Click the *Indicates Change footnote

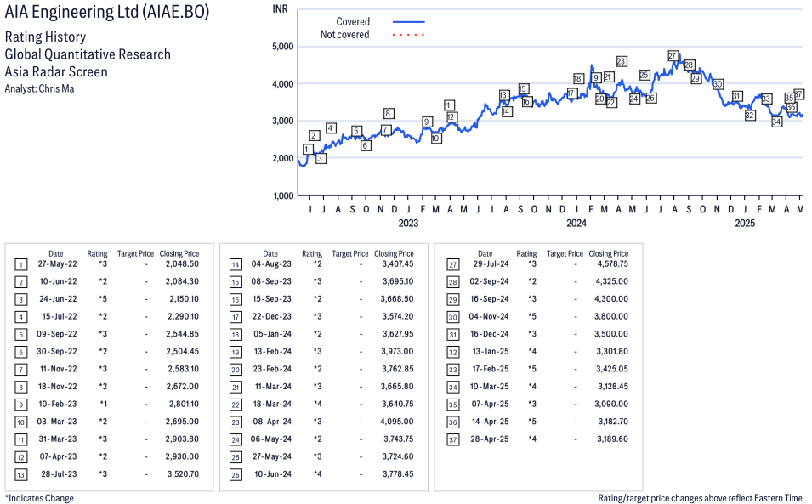(x=39, y=498)
